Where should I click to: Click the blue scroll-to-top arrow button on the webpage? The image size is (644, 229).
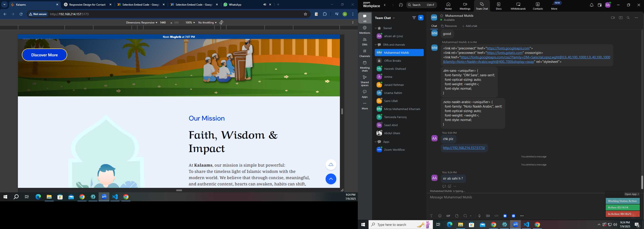coord(331,179)
